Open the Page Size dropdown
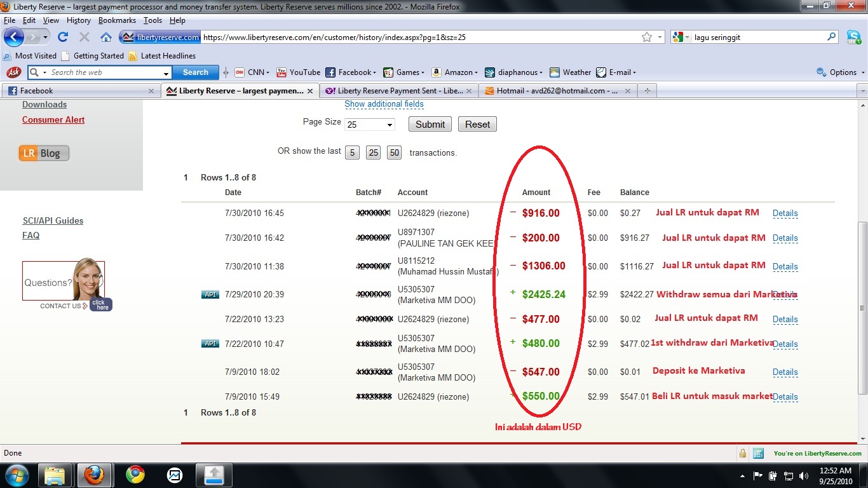Viewport: 868px width, 488px height. click(370, 125)
